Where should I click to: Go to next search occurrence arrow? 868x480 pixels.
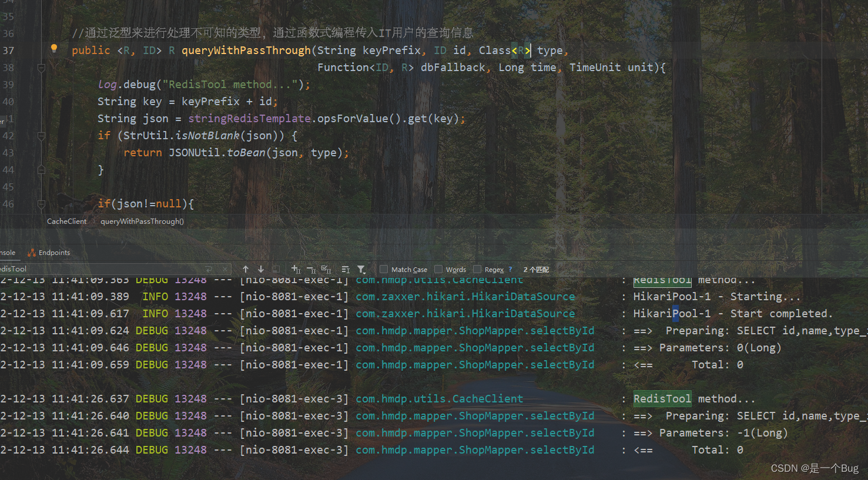261,269
